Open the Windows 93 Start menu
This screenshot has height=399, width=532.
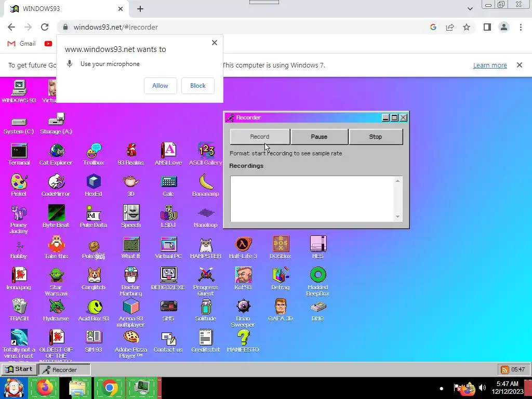click(19, 369)
